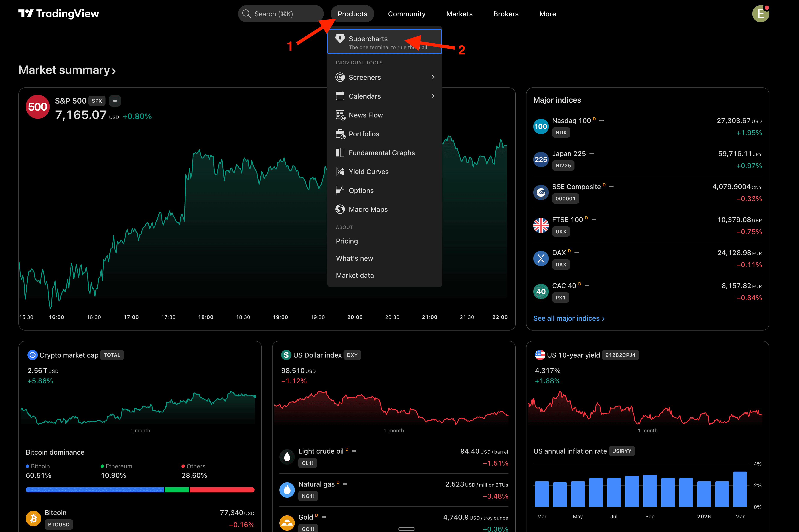Click the News Flow icon
This screenshot has width=799, height=532.
[340, 115]
